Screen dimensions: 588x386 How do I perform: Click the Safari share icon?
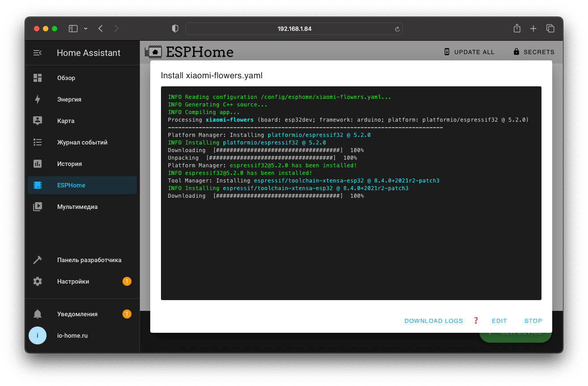pyautogui.click(x=517, y=28)
